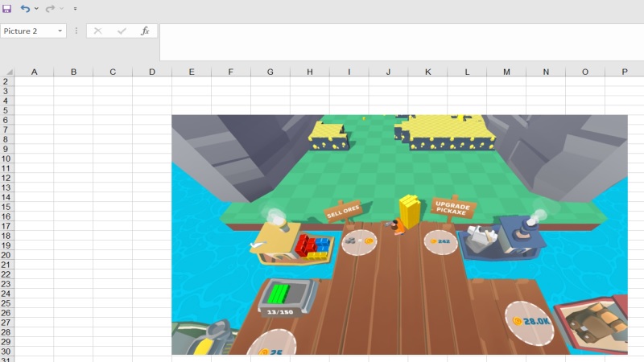Select column A header
This screenshot has width=644, height=362.
click(34, 72)
